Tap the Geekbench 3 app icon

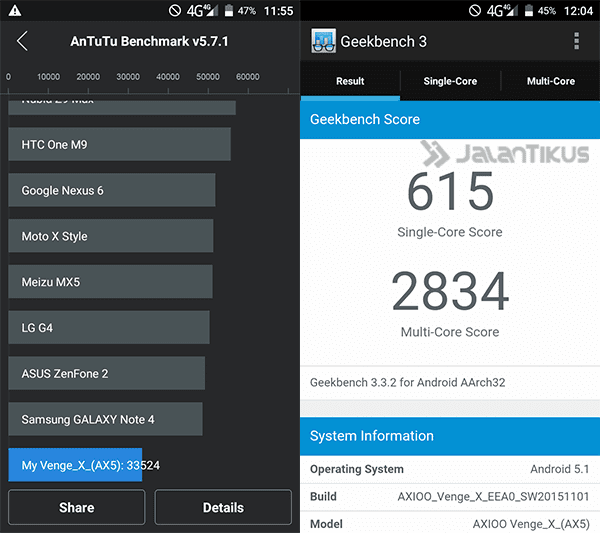click(323, 41)
